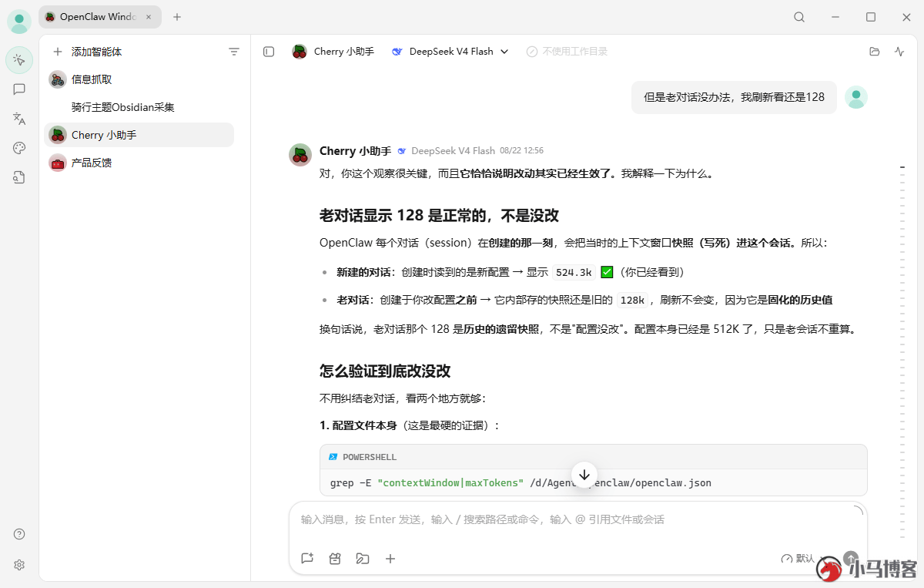This screenshot has height=588, width=924.
Task: Add a new tab with plus icon
Action: click(x=177, y=17)
